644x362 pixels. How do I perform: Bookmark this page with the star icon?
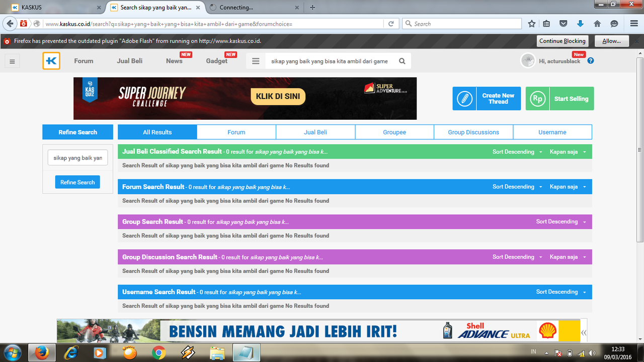click(532, 24)
